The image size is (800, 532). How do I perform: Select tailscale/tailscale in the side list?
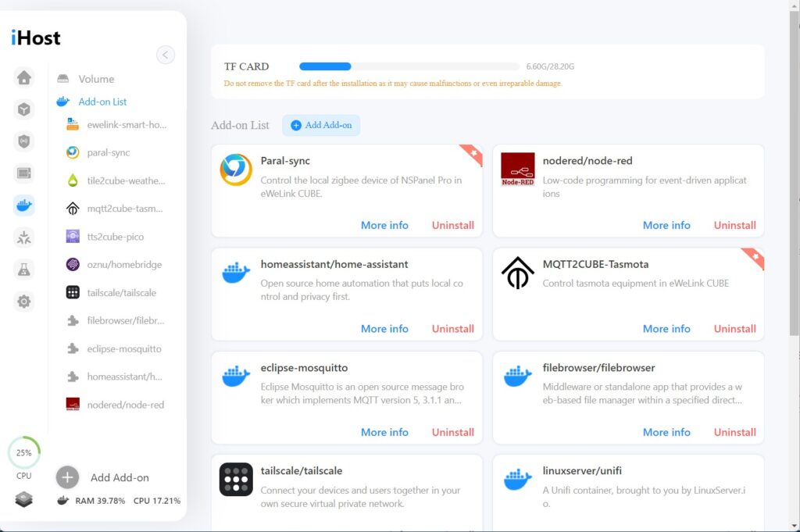coord(121,292)
